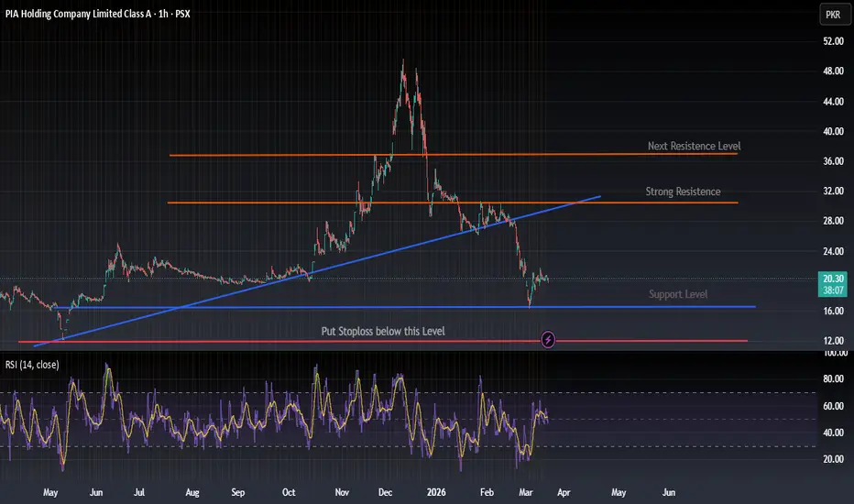The width and height of the screenshot is (854, 504).
Task: Click the RSI 60.00 scale value
Action: tap(833, 406)
